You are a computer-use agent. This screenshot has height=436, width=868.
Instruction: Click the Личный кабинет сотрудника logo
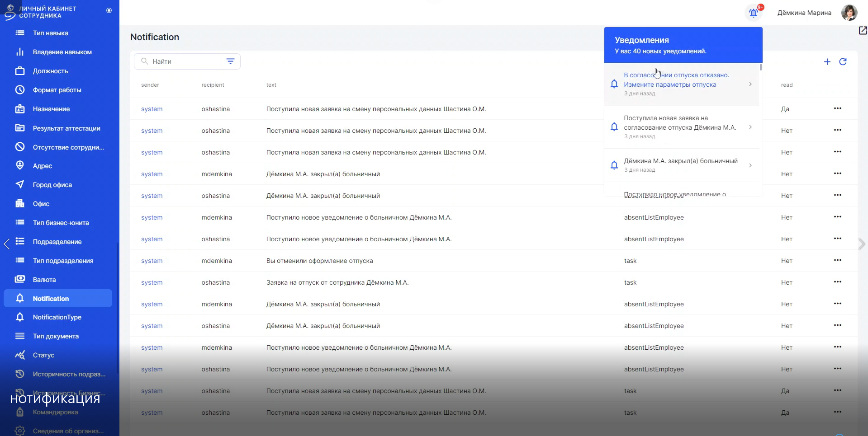click(40, 12)
